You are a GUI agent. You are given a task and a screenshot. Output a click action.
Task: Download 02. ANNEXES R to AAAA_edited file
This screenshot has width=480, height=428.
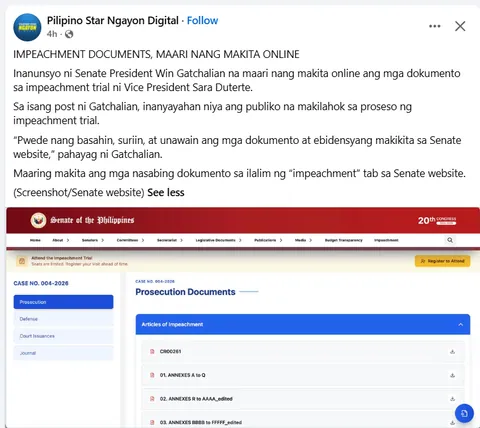pos(452,399)
